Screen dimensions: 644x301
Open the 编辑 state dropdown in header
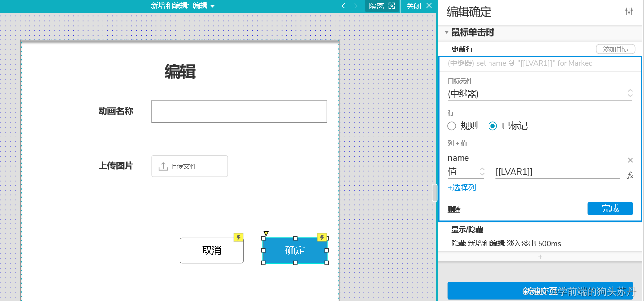coord(204,6)
